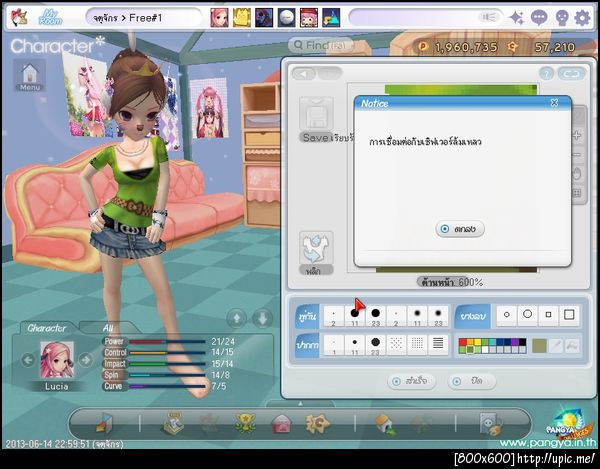The height and width of the screenshot is (469, 600).
Task: Choose the small circle eraser
Action: tap(507, 315)
